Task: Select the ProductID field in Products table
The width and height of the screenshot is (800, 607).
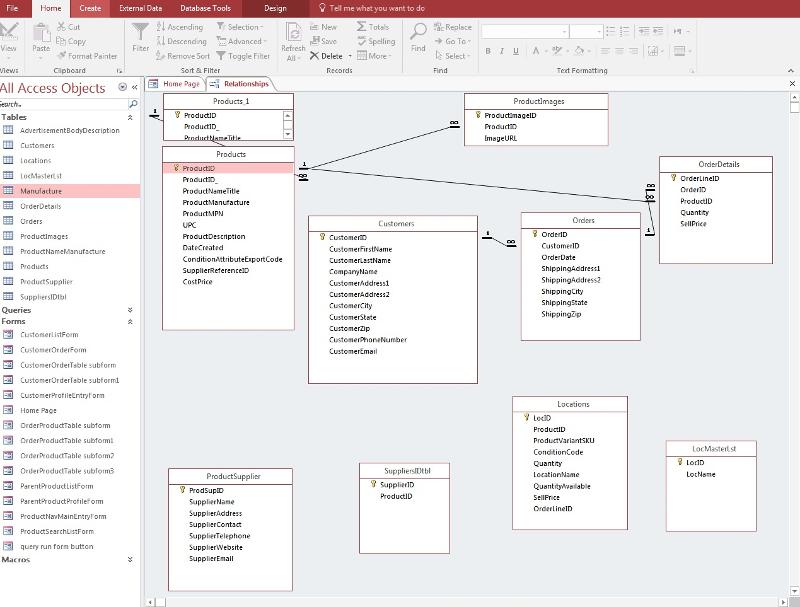Action: (x=198, y=169)
